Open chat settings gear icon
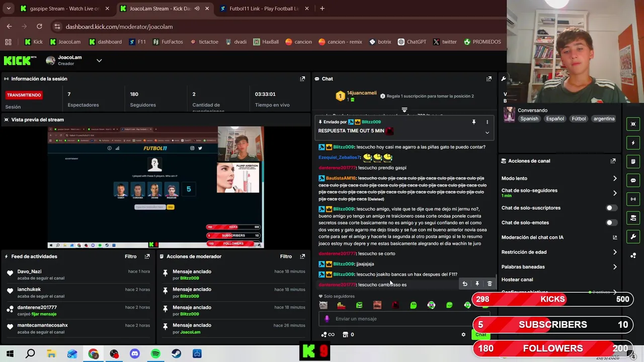Screen dimensions: 644x362 (x=463, y=335)
